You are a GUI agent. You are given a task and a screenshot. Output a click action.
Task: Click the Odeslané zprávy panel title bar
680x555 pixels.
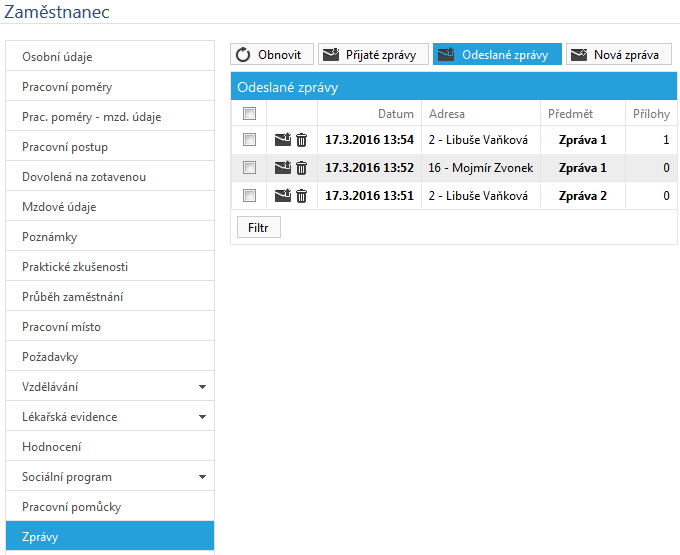coord(454,87)
